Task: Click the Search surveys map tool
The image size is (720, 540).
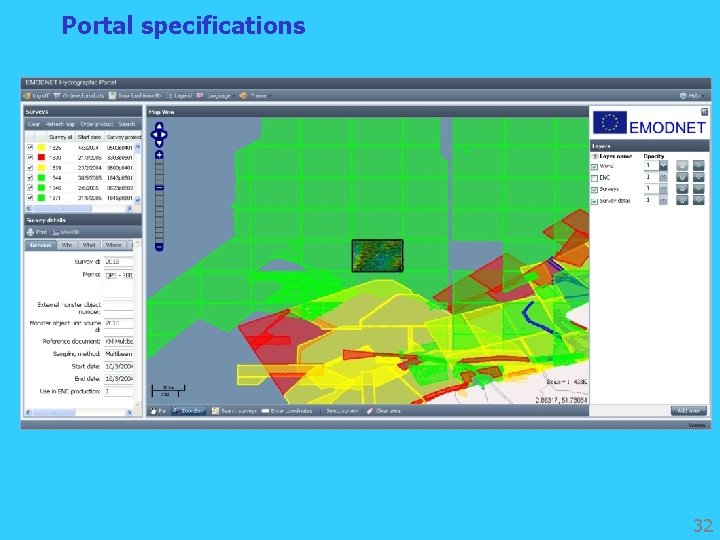Action: pyautogui.click(x=234, y=411)
